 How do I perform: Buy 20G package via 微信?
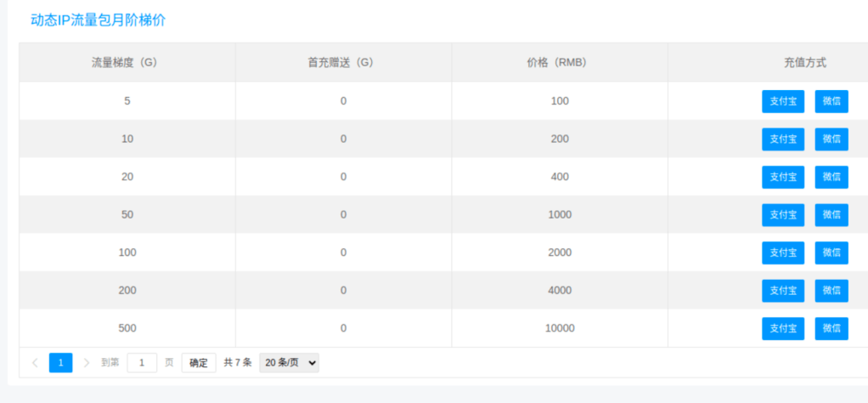click(831, 177)
